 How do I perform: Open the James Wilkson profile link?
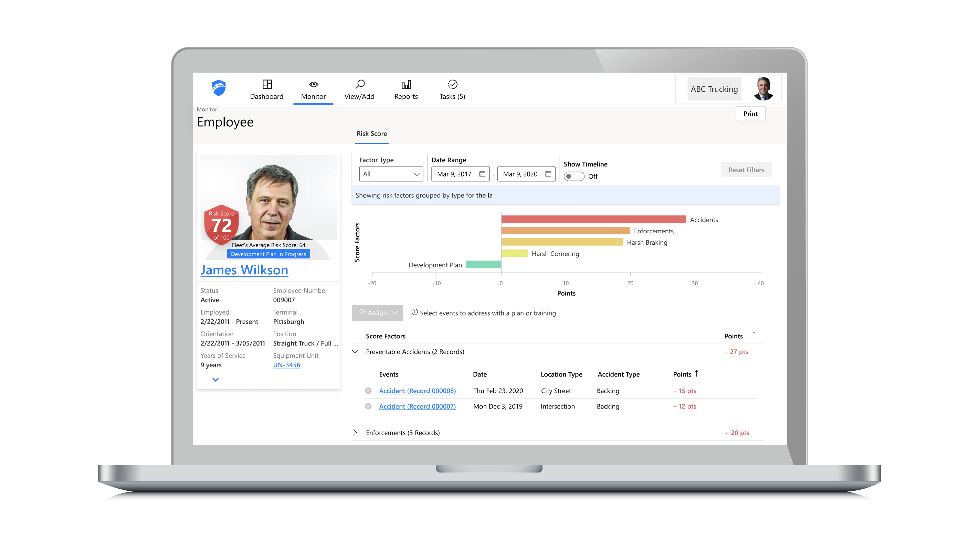(x=244, y=270)
